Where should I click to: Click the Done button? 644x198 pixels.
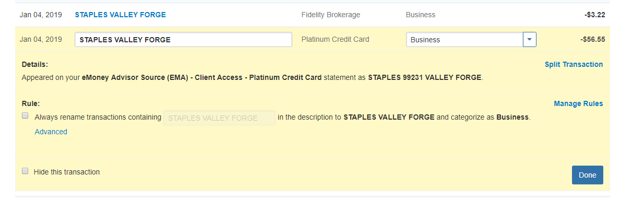click(587, 175)
